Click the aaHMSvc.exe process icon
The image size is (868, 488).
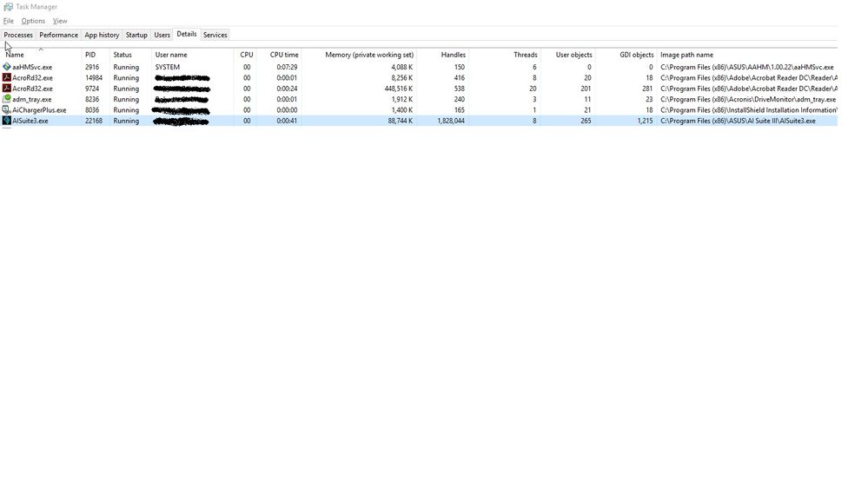7,66
